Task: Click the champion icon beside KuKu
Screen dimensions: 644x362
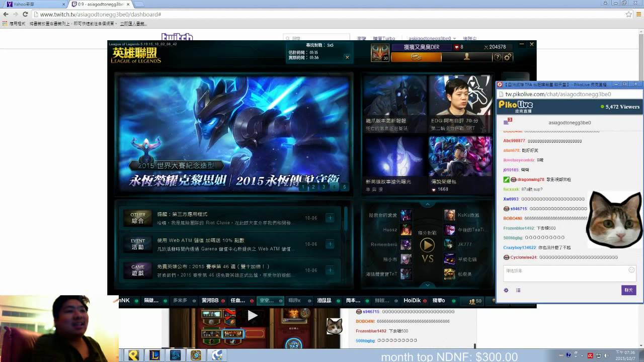Action: (x=449, y=215)
